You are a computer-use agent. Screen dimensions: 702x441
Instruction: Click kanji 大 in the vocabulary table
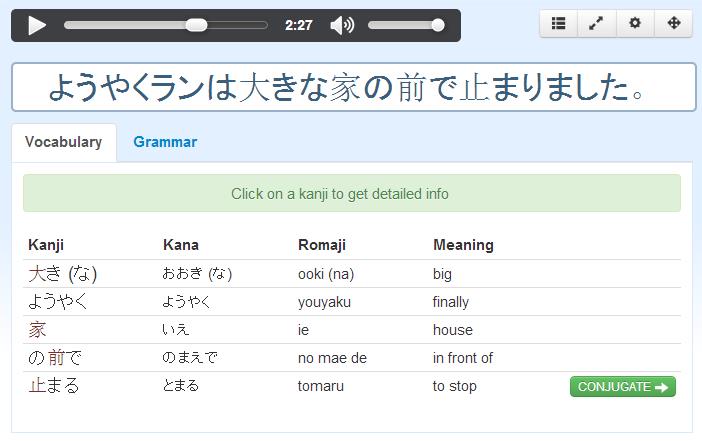point(37,274)
